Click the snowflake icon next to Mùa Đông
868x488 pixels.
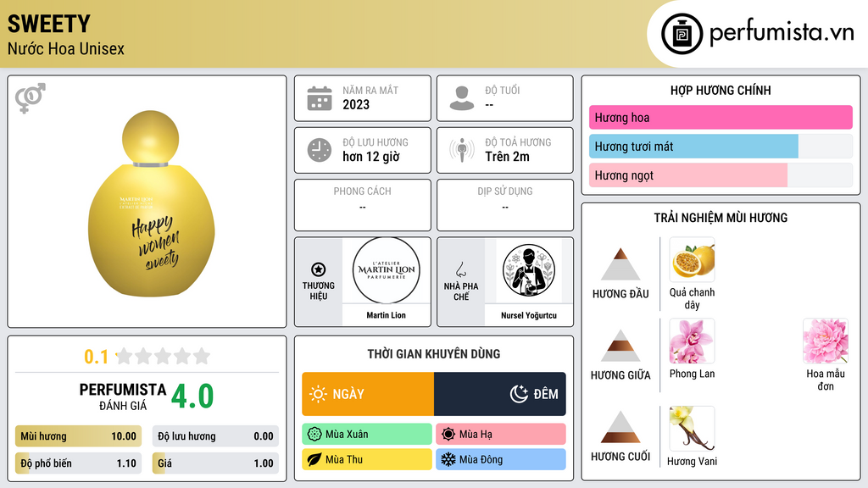(448, 459)
